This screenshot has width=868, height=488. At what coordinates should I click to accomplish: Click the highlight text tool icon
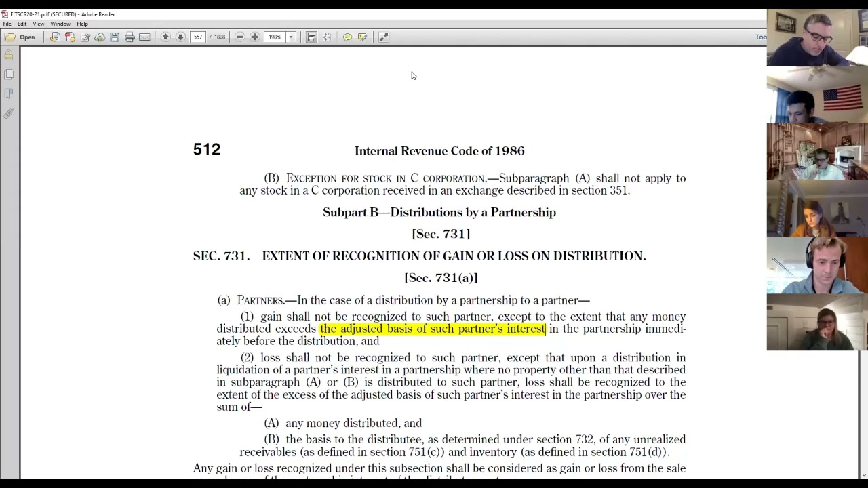coord(362,37)
